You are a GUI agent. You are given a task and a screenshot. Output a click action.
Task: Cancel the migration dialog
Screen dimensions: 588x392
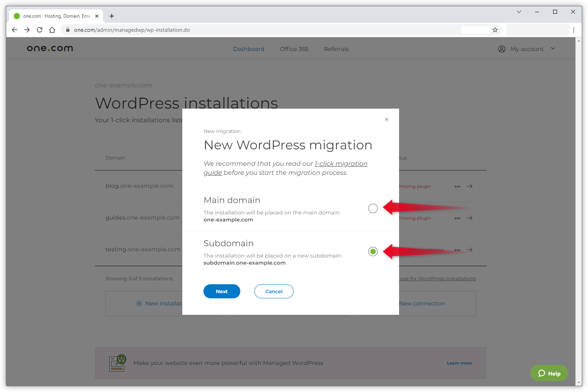(x=274, y=291)
